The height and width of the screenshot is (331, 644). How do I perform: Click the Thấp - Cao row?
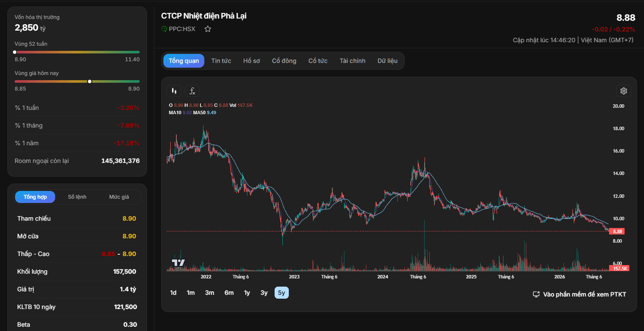(77, 254)
